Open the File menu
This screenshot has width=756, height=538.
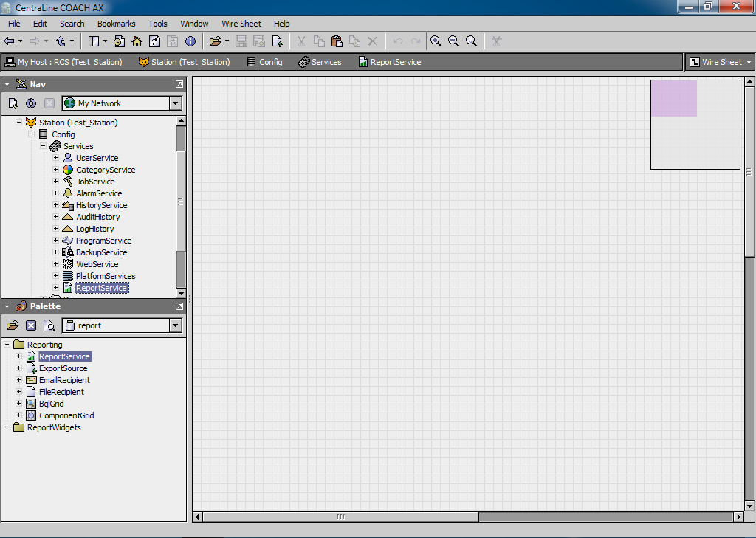pos(14,24)
